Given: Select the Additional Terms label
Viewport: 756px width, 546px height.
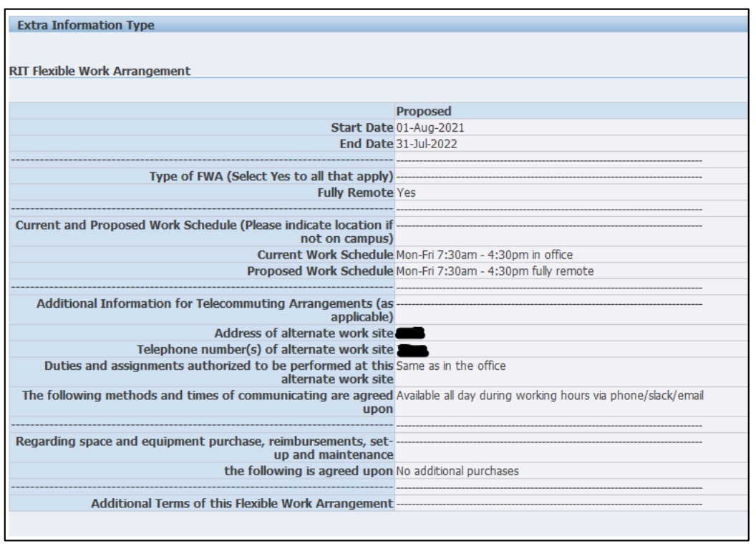Looking at the screenshot, I should tap(242, 504).
